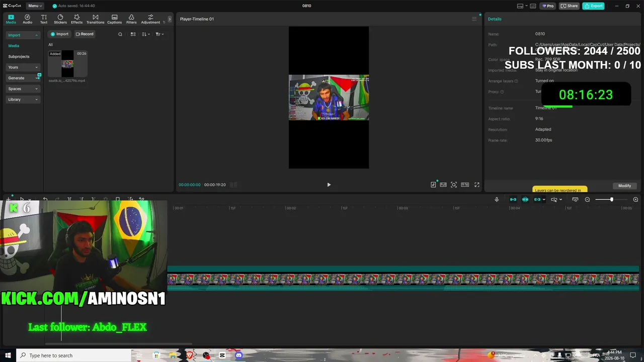Image resolution: width=644 pixels, height=362 pixels.
Task: Open the taskbar clock and date
Action: tap(614, 355)
